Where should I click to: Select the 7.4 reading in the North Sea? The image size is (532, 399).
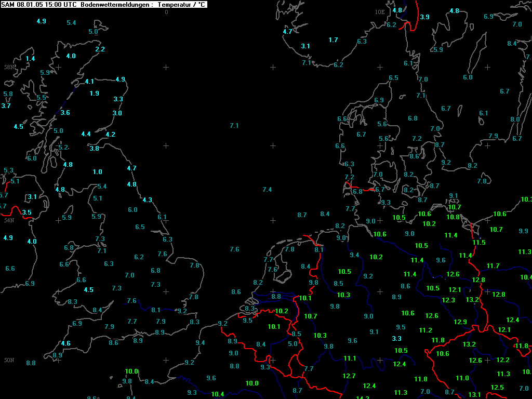[x=267, y=189]
